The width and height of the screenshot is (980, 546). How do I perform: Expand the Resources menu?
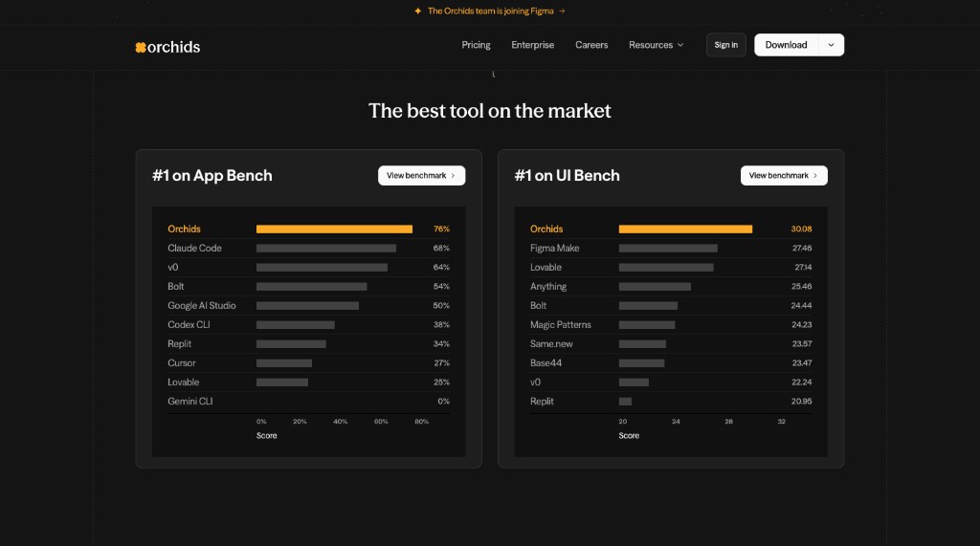click(x=656, y=45)
